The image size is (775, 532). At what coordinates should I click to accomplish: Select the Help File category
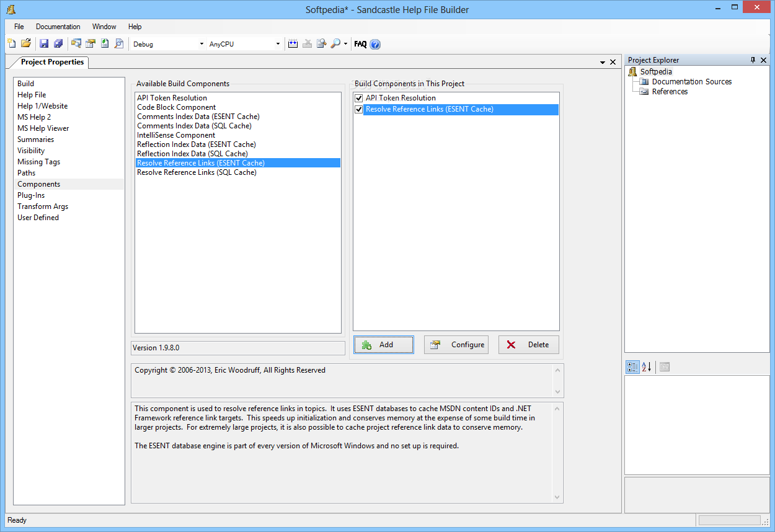click(69, 95)
